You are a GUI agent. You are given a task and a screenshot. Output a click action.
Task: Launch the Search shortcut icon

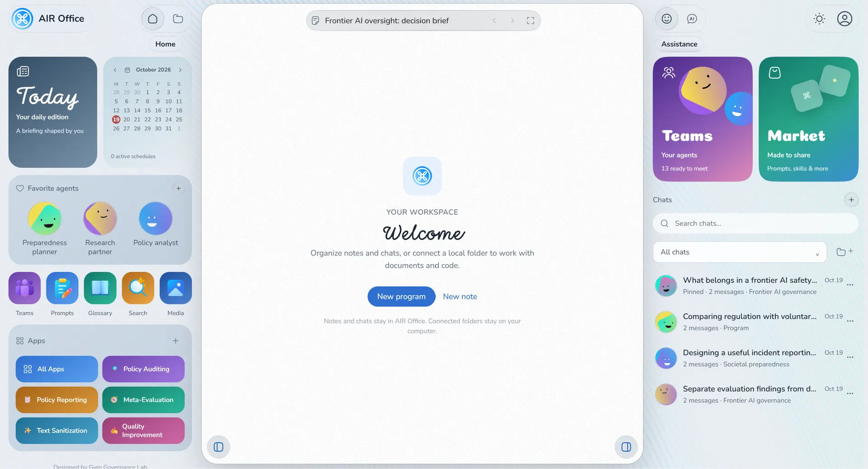point(138,288)
